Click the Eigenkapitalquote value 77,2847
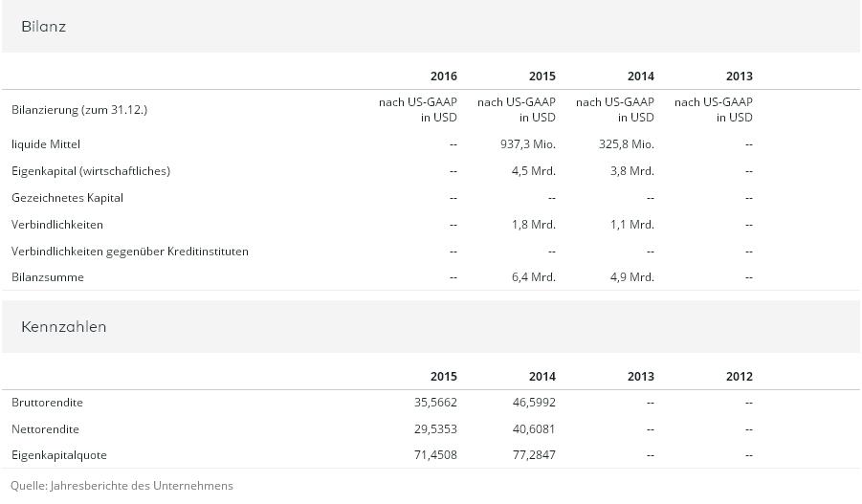This screenshot has height=504, width=862. coord(534,455)
